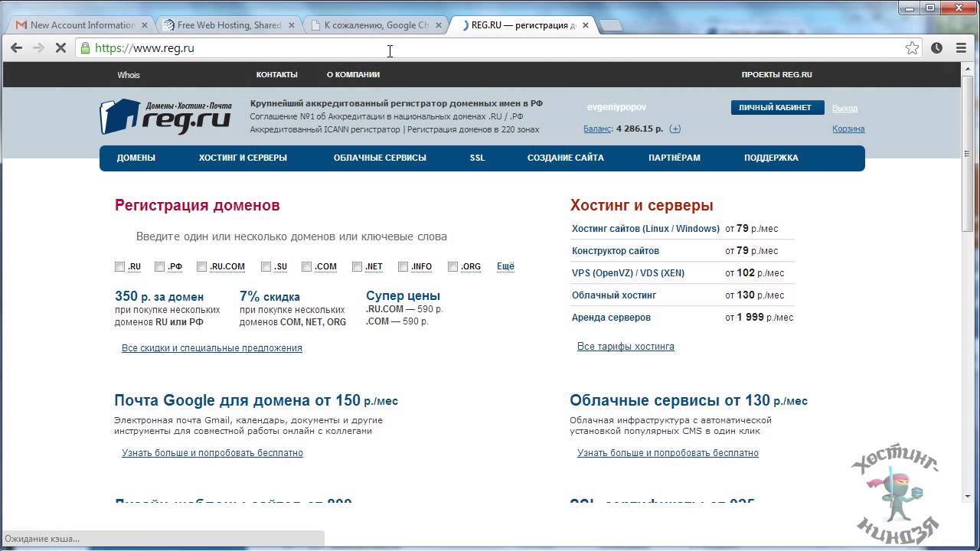Click the evgeniypopov username

(616, 108)
